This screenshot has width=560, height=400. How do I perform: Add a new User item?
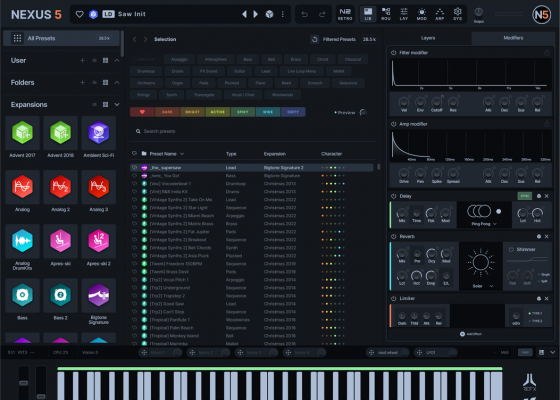tap(82, 60)
